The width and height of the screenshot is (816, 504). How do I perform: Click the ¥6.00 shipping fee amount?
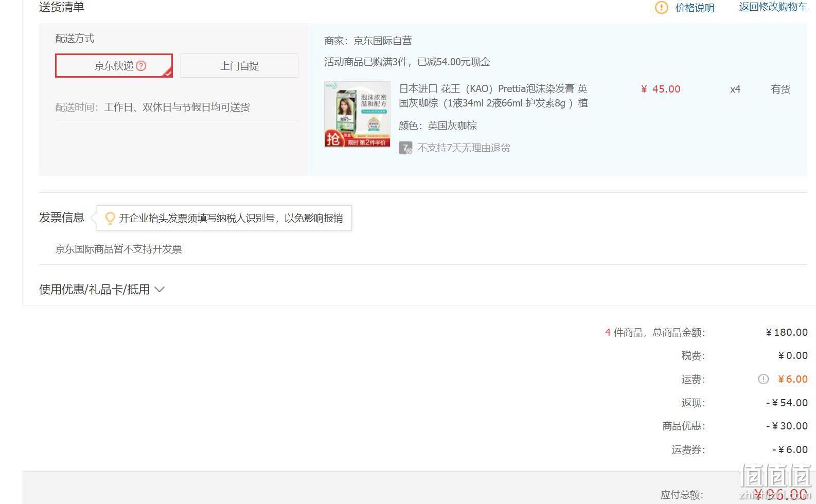(793, 379)
